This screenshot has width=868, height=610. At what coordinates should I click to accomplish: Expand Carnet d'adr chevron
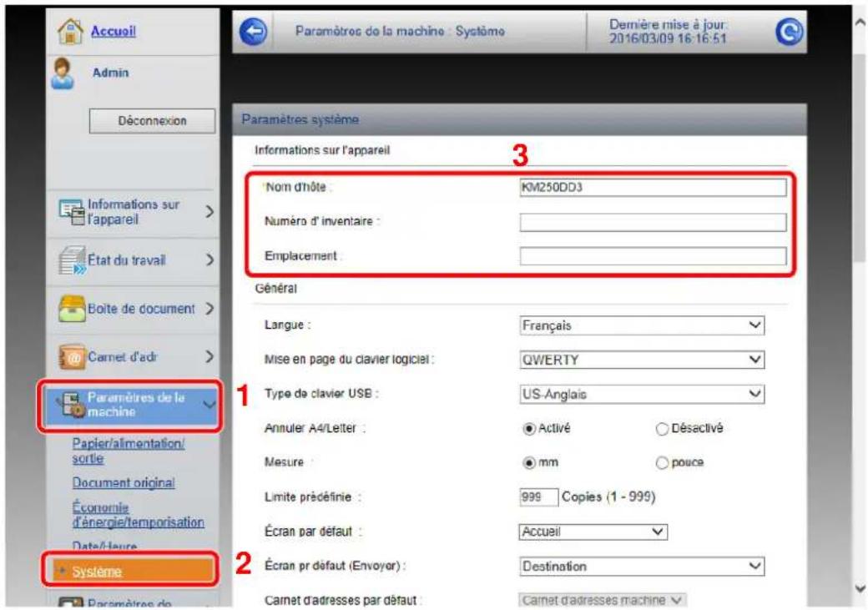tap(209, 356)
